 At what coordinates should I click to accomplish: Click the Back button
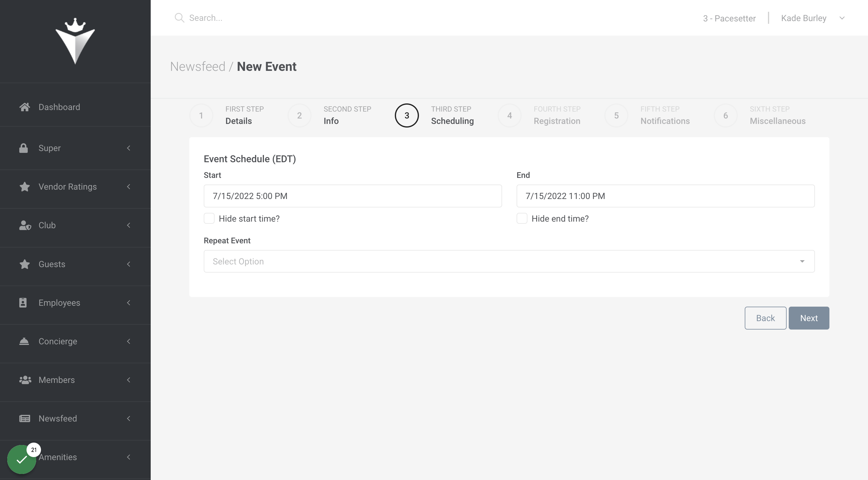[x=765, y=318]
